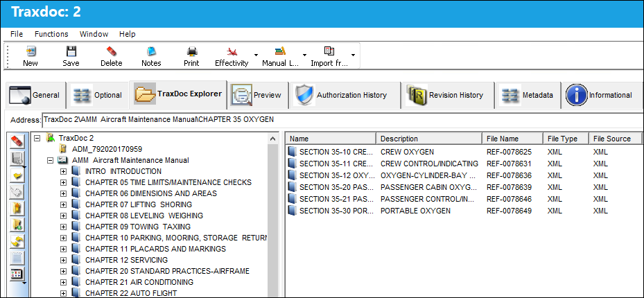Open the Window menu
The image size is (644, 298).
click(x=94, y=34)
